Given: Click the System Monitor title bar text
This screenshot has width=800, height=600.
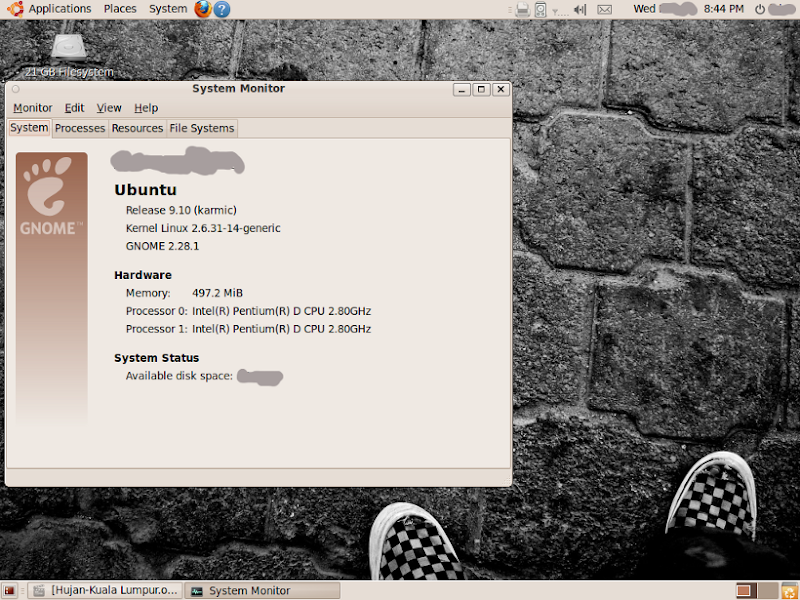Looking at the screenshot, I should point(238,88).
